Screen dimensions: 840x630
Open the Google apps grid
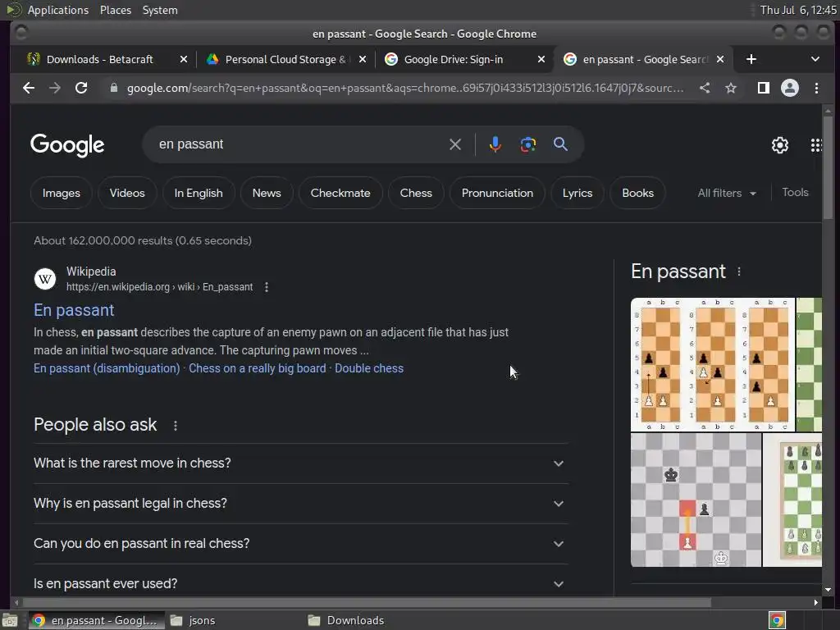tap(815, 145)
